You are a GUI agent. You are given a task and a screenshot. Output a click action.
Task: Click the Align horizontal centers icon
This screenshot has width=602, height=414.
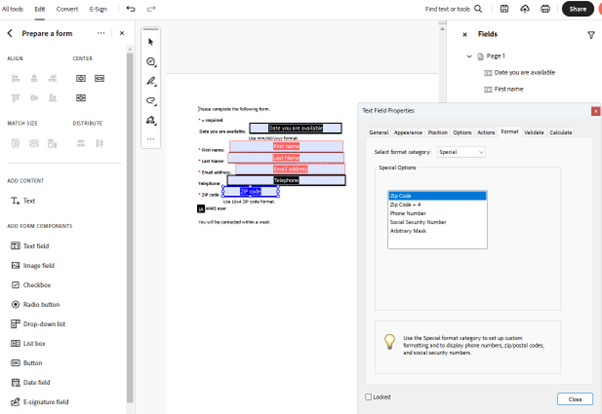pos(34,79)
